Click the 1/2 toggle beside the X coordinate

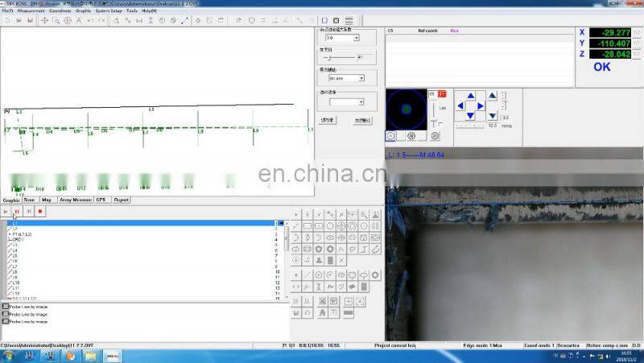[635, 32]
